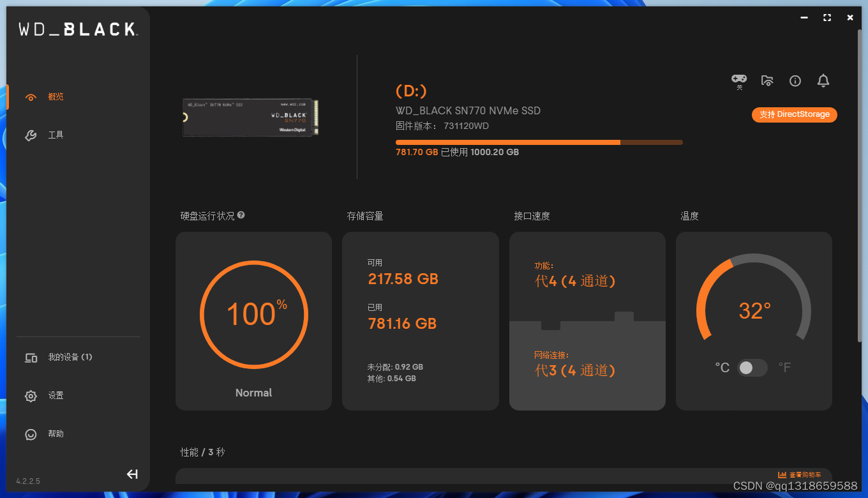Select the WD_BLACK logo
Image resolution: width=868 pixels, height=498 pixels.
coord(78,28)
